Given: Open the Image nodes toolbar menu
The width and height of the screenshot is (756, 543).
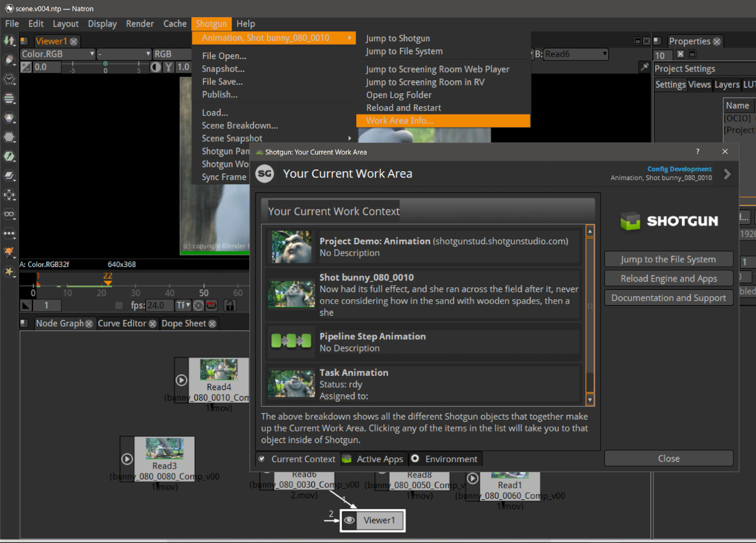Looking at the screenshot, I should (9, 41).
